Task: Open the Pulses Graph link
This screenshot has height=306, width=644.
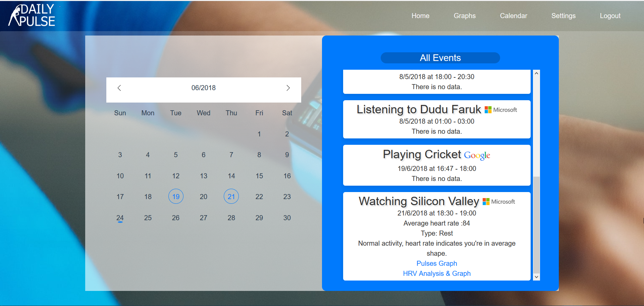Action: pos(437,263)
